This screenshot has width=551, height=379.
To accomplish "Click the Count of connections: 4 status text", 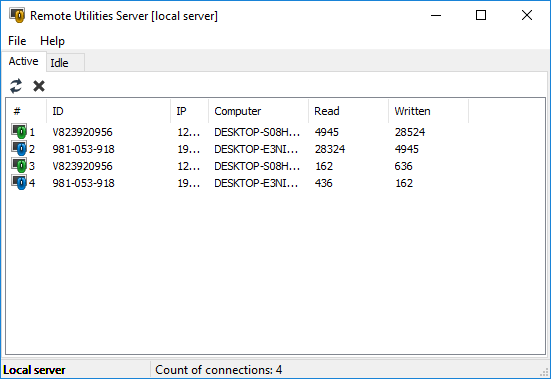I will coord(219,370).
